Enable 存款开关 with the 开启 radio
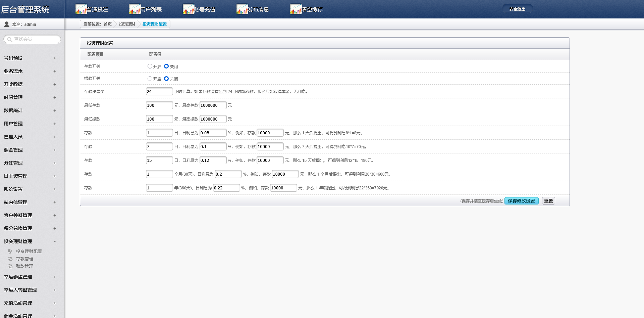This screenshot has width=644, height=318. 150,66
